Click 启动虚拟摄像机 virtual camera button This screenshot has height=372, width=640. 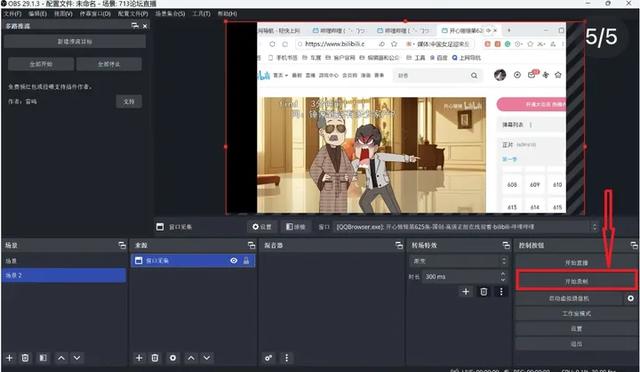569,298
